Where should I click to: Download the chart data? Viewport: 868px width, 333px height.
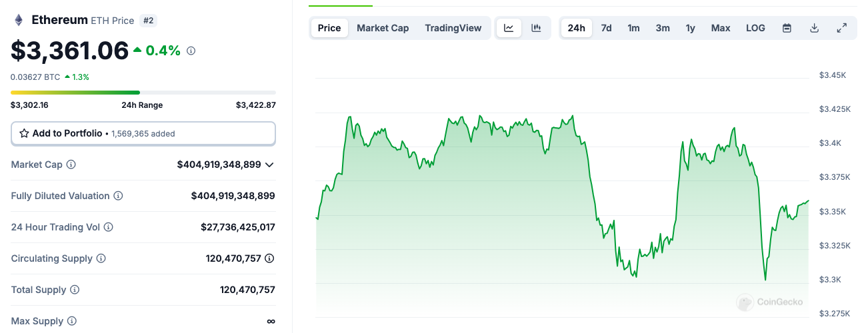(814, 28)
